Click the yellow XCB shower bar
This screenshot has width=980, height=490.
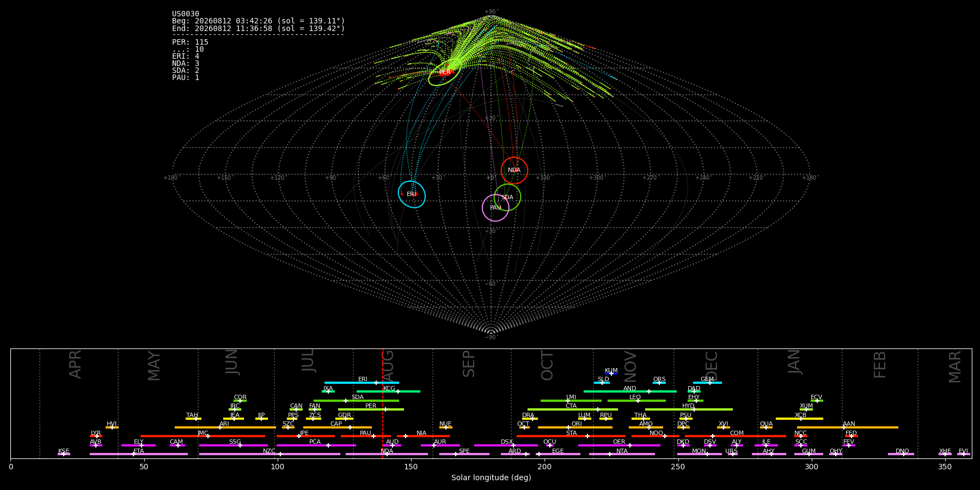tap(799, 419)
